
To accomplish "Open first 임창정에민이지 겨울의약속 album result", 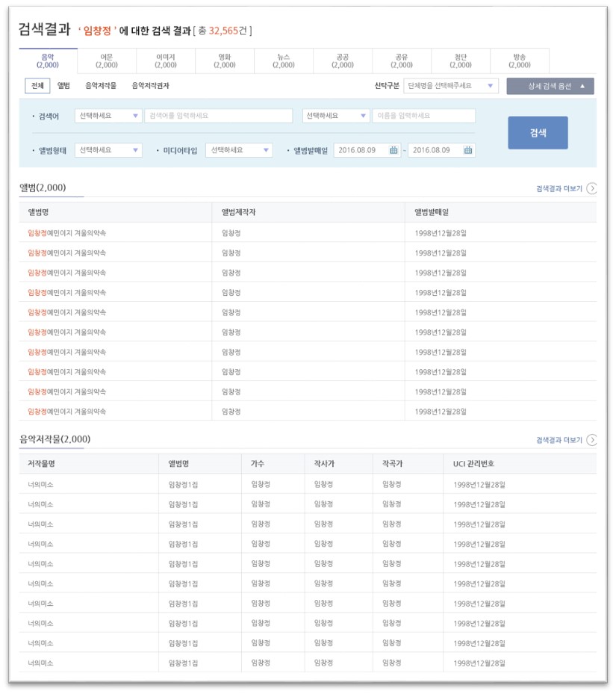I will [x=66, y=233].
